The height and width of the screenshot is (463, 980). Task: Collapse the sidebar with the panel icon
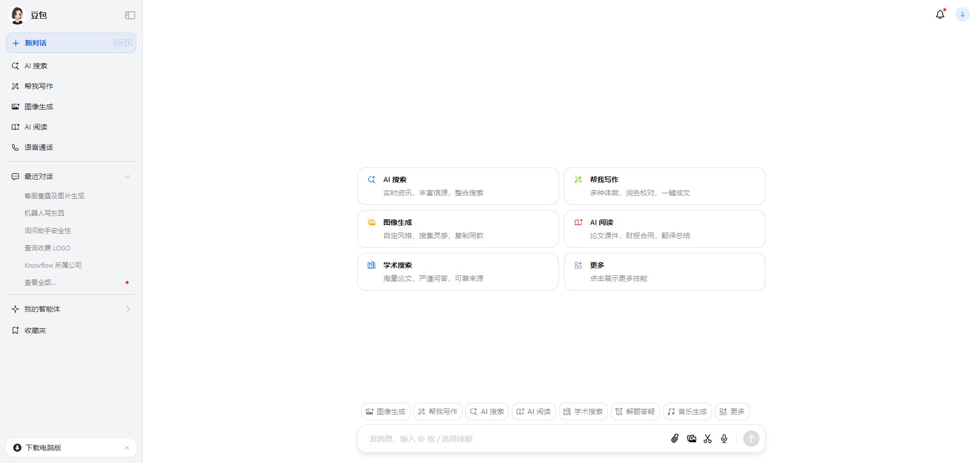130,15
